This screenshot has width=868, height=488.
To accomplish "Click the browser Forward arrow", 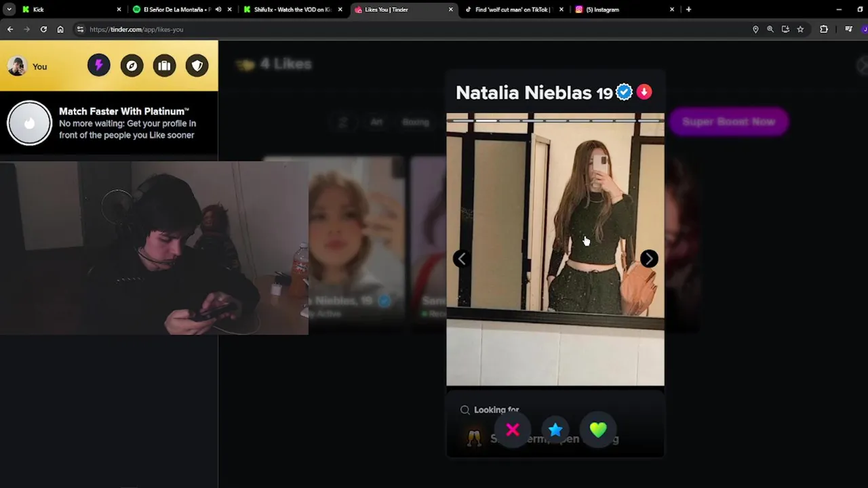I will coord(27,29).
